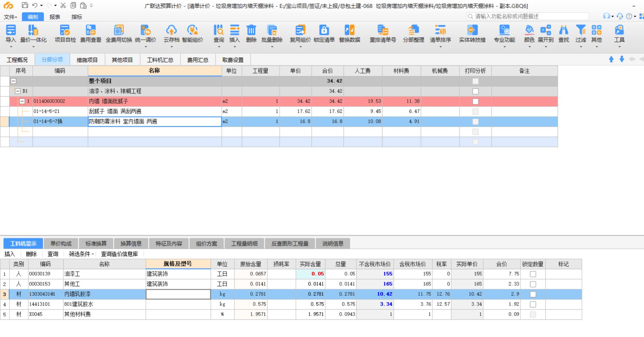The width and height of the screenshot is (644, 337).
Task: Click 清单排序 sort icon
Action: tap(440, 30)
